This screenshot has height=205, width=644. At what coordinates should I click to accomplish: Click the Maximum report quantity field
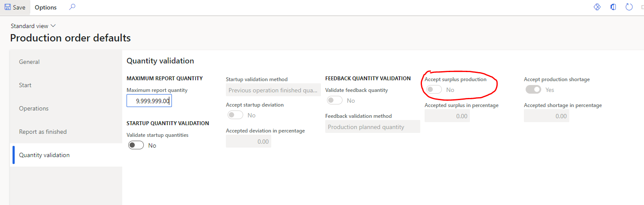pyautogui.click(x=149, y=101)
